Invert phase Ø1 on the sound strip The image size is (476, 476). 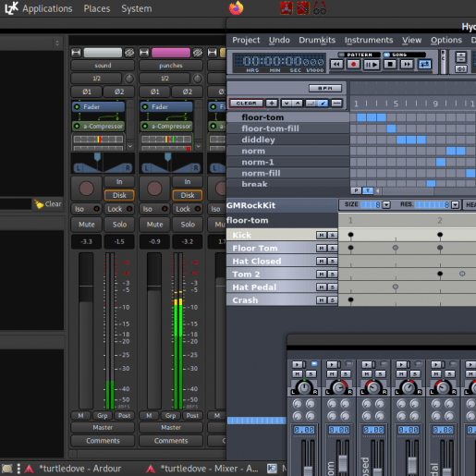(87, 92)
